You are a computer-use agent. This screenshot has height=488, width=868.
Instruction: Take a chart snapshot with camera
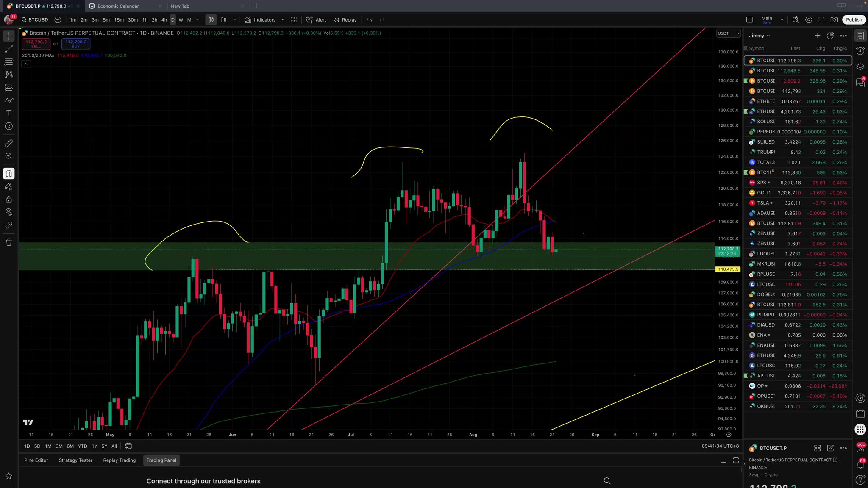[834, 20]
